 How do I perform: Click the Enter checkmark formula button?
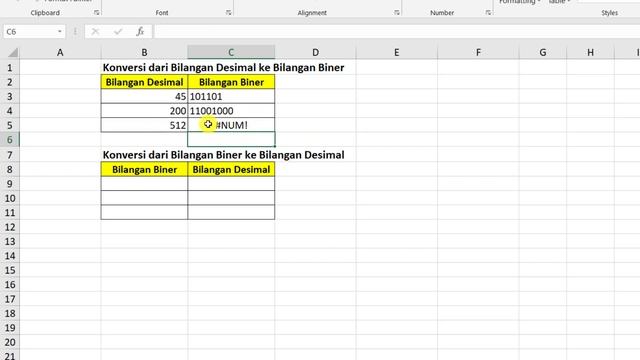click(118, 31)
